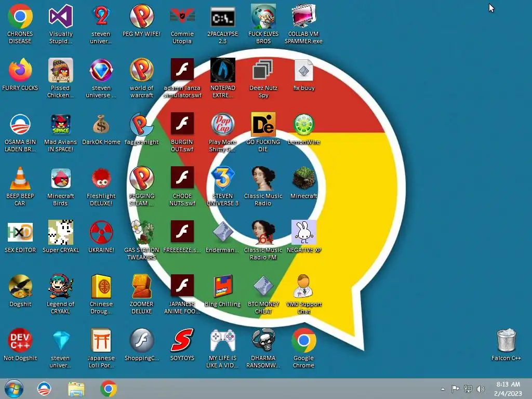Open the Pissed Chicken Seasons game icon
Screen dimensions: 532x399
pyautogui.click(x=60, y=70)
